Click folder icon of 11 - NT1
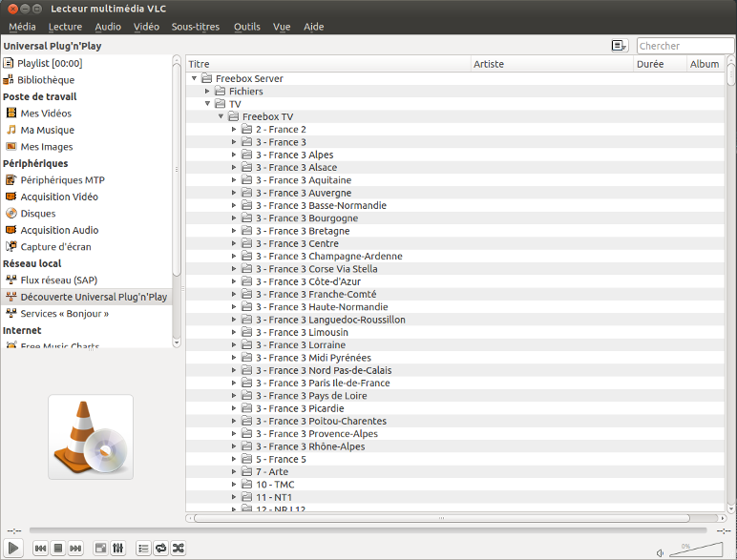 [x=246, y=497]
